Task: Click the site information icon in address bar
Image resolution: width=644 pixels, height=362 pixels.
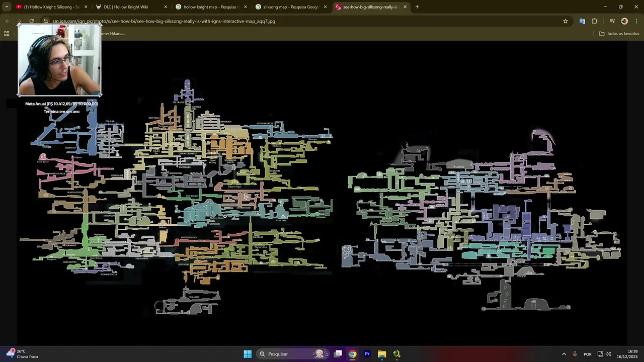Action: click(46, 21)
